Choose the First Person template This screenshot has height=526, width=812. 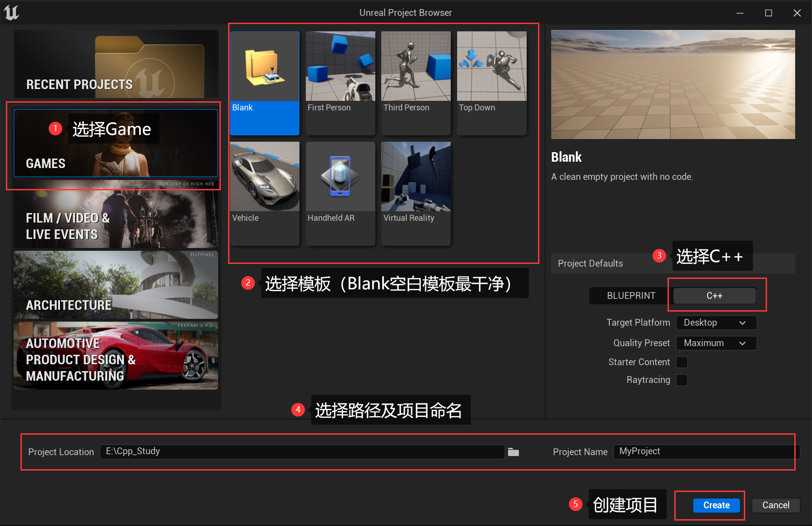coord(340,83)
